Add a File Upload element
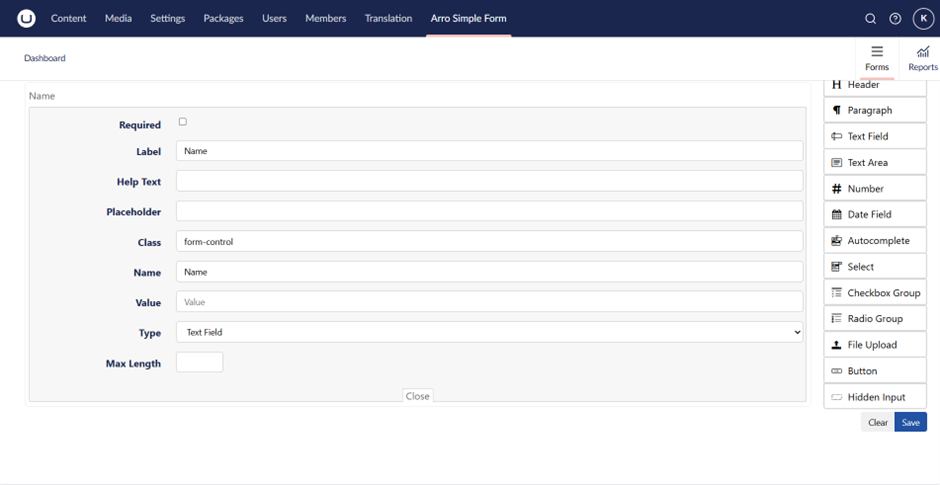 point(875,345)
